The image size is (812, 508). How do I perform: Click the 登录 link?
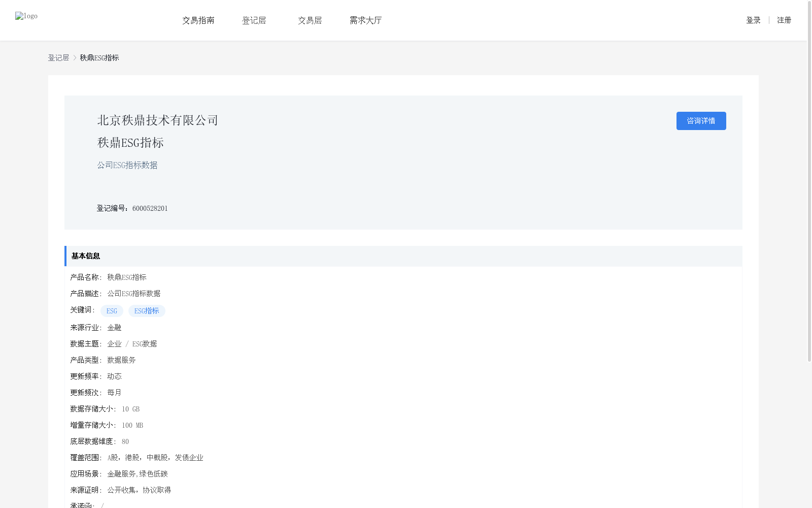753,20
